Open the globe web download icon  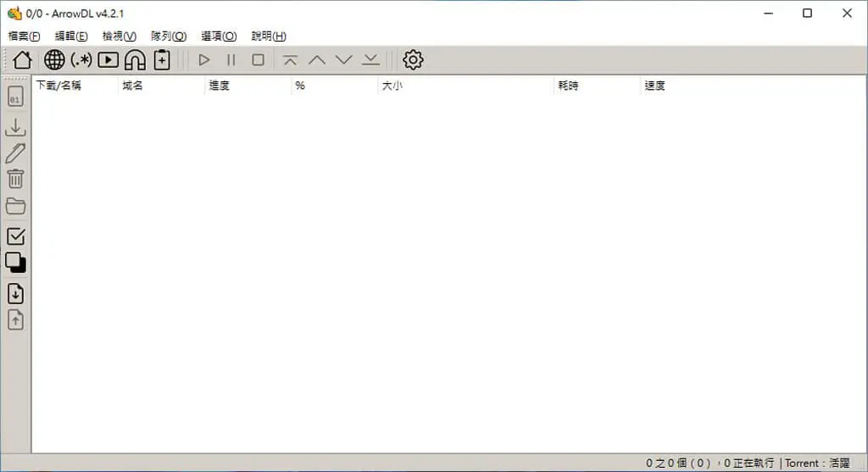[x=54, y=60]
